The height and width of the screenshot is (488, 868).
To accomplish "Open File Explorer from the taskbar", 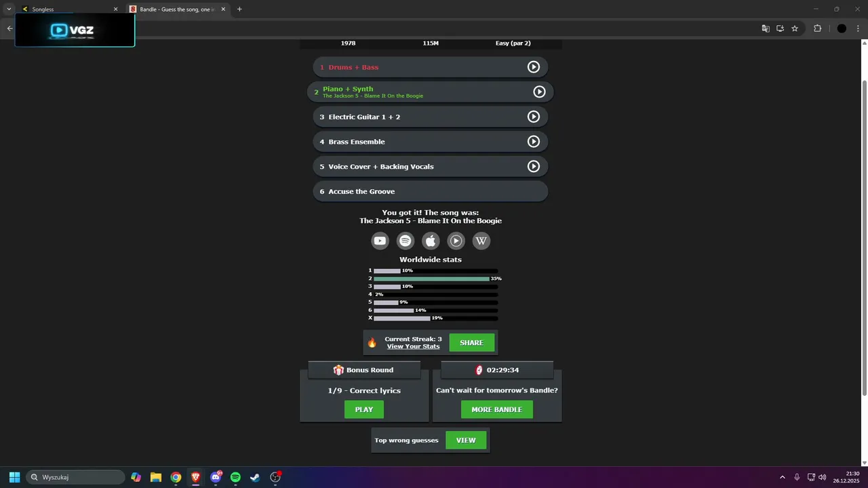I will click(x=156, y=477).
